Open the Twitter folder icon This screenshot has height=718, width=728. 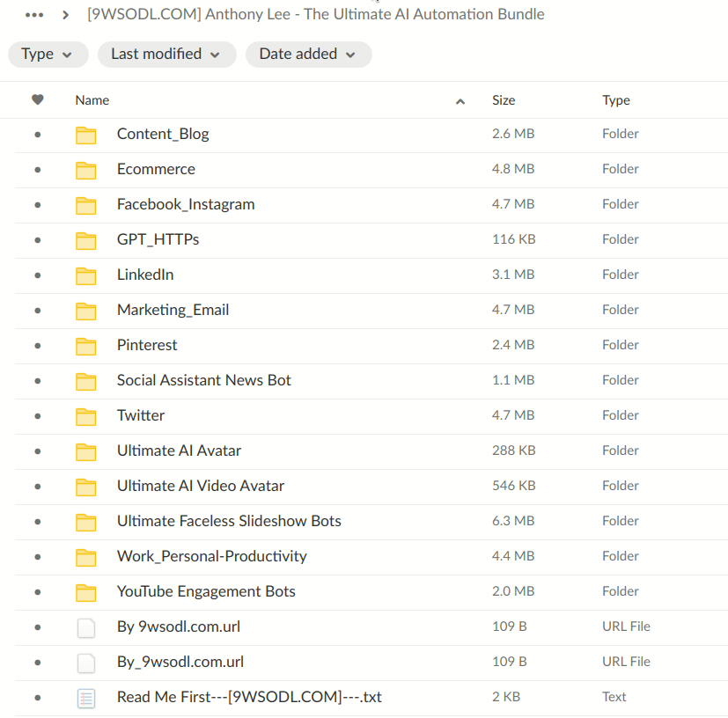(x=86, y=415)
